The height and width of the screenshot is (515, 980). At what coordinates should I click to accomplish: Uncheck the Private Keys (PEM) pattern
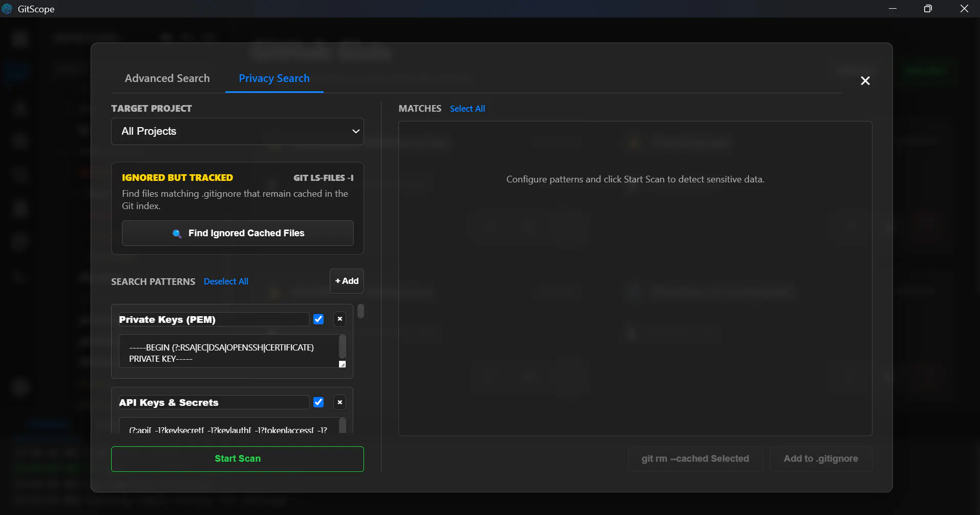[x=318, y=319]
